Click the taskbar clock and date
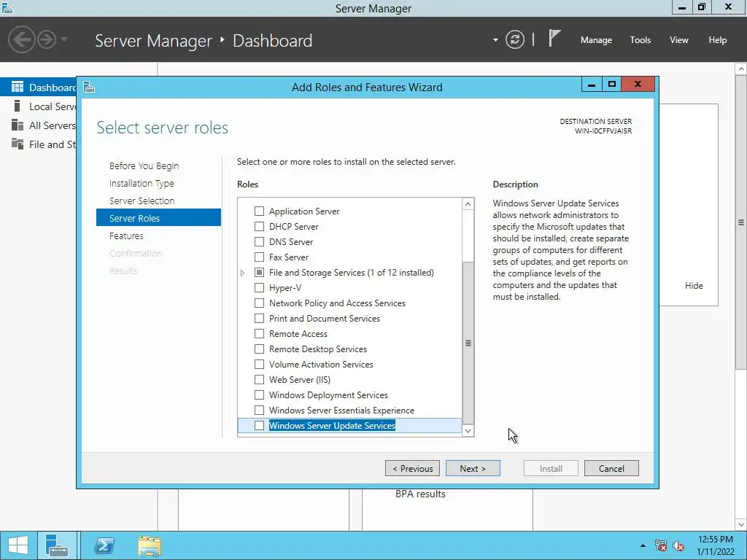The height and width of the screenshot is (560, 747). coord(715,545)
